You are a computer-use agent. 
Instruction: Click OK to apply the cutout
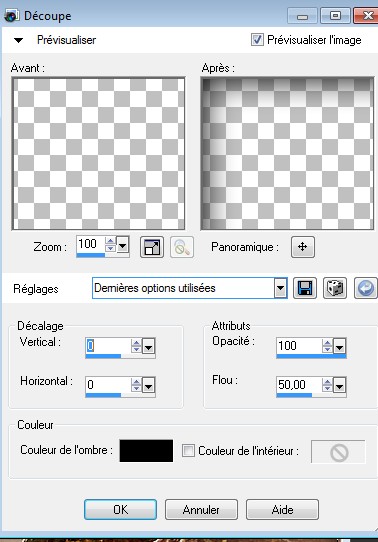tap(120, 510)
